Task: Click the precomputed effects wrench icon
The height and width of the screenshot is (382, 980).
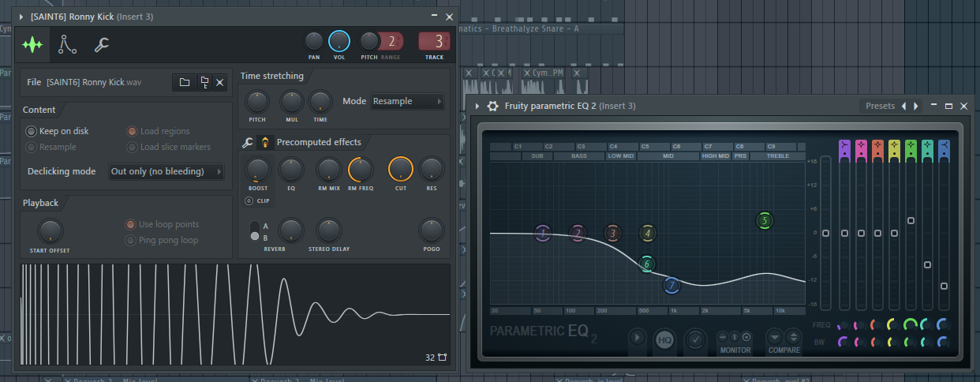Action: tap(247, 143)
